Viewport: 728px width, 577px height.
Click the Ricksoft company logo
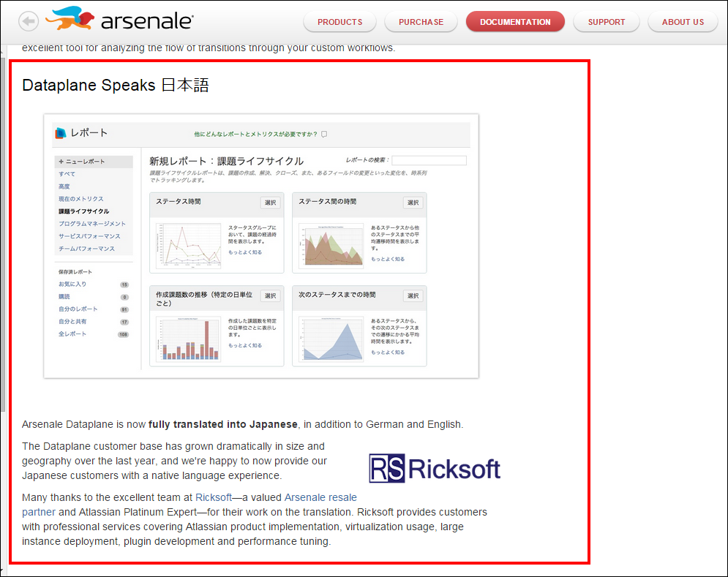435,468
